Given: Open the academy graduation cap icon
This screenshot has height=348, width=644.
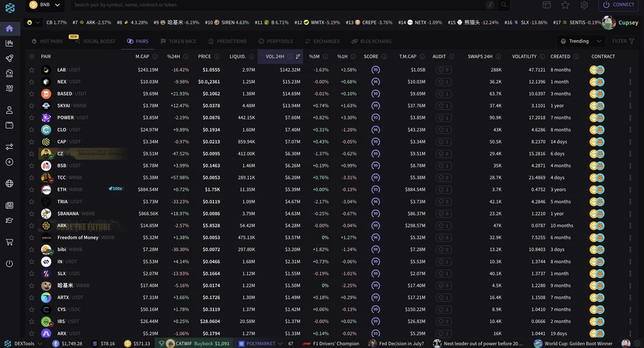Looking at the screenshot, I should pos(9,221).
